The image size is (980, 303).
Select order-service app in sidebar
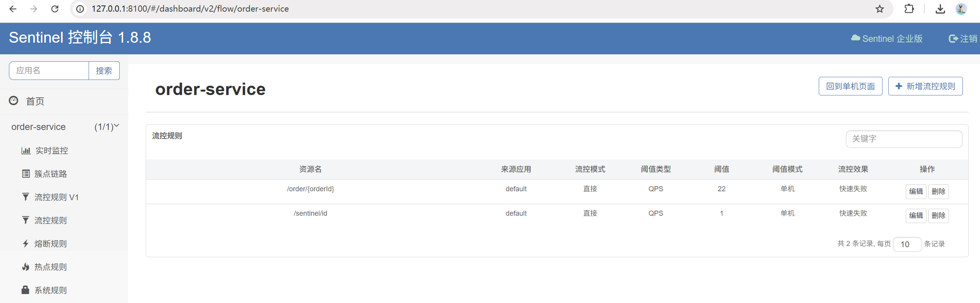[x=38, y=127]
